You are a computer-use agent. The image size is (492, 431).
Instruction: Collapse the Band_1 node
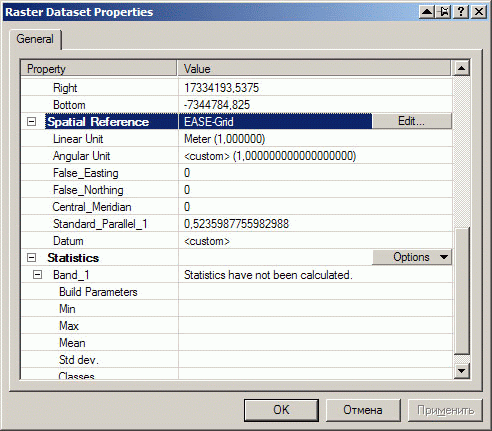(37, 275)
